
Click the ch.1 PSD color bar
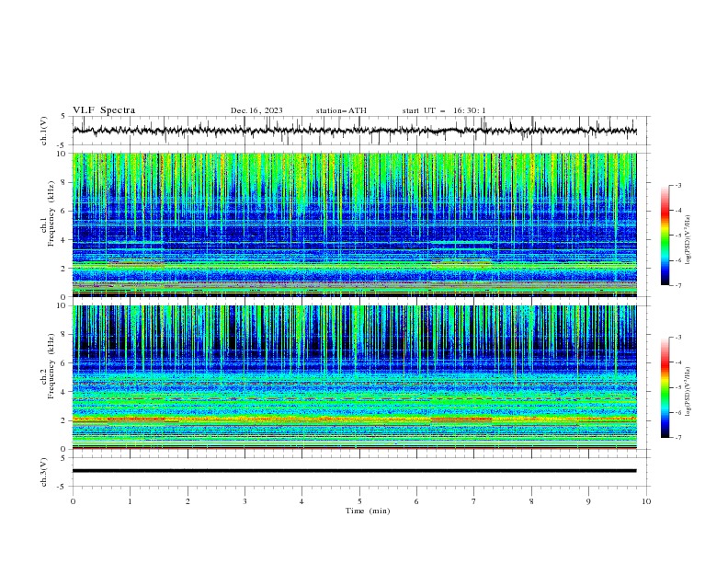click(x=665, y=236)
